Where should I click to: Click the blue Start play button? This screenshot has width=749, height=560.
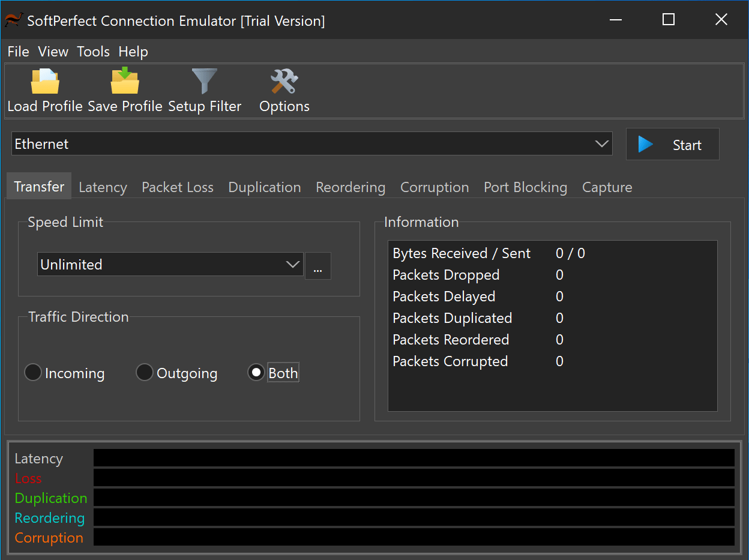[x=672, y=145]
